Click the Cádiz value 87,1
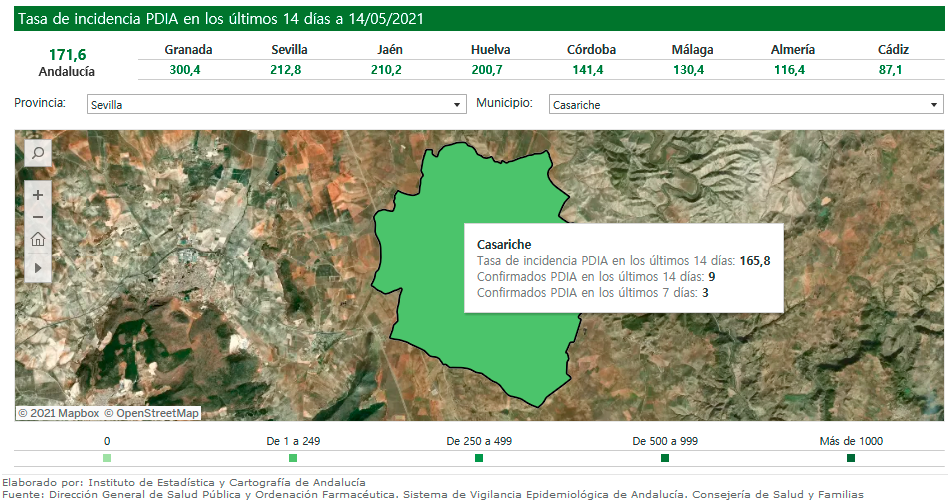 [892, 69]
